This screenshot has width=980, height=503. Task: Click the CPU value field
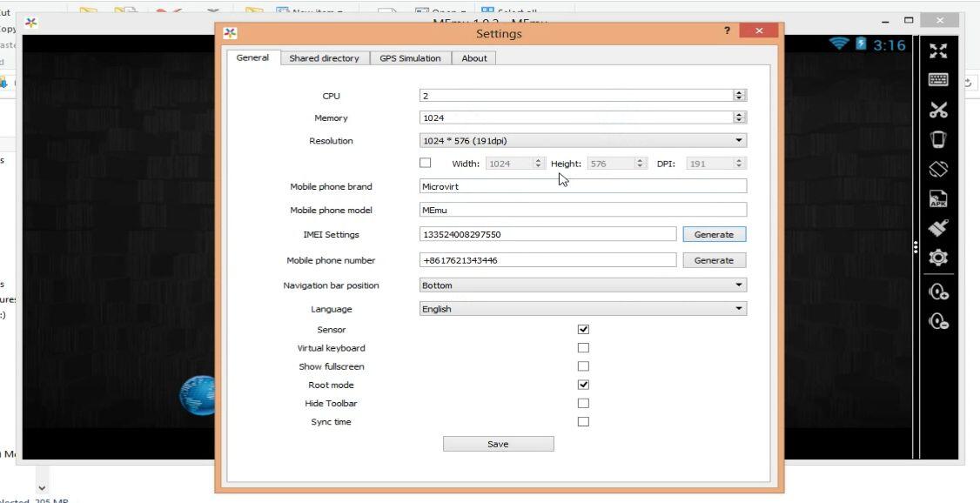(x=576, y=96)
